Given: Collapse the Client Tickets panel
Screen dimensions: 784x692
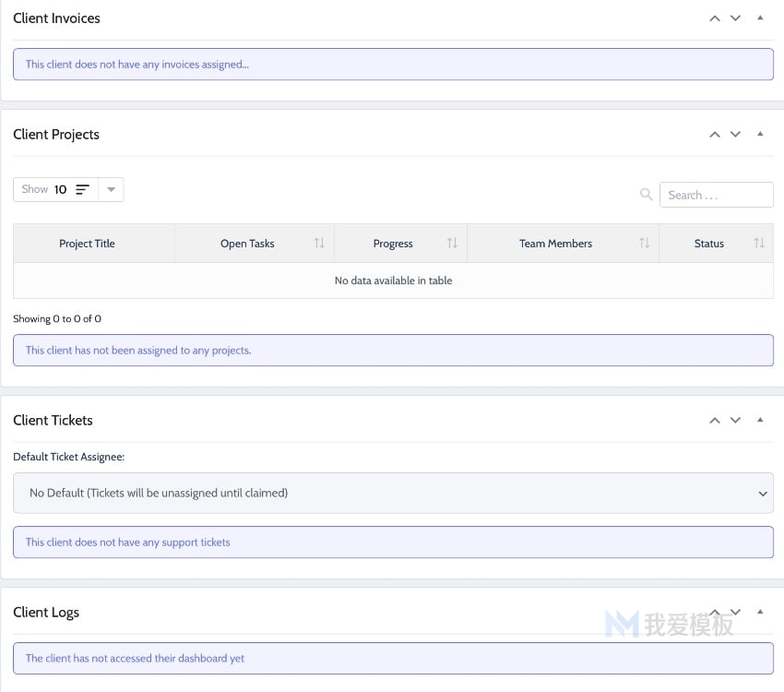Looking at the screenshot, I should [x=760, y=420].
